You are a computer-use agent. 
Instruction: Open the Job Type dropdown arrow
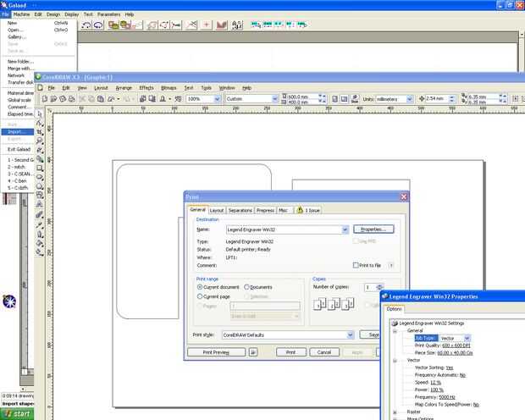[x=467, y=338]
